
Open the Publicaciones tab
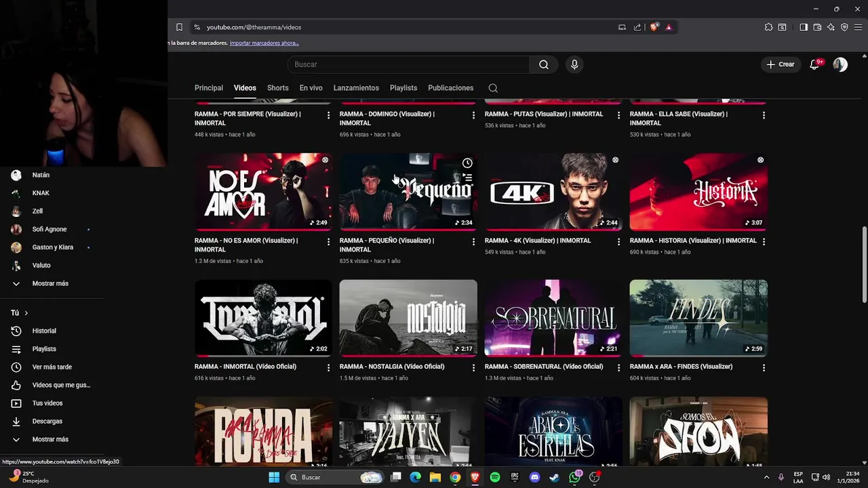coord(451,88)
